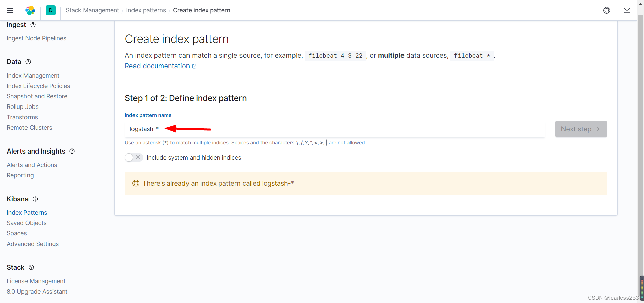Open 8.0 Upgrade Assistant

pos(37,292)
